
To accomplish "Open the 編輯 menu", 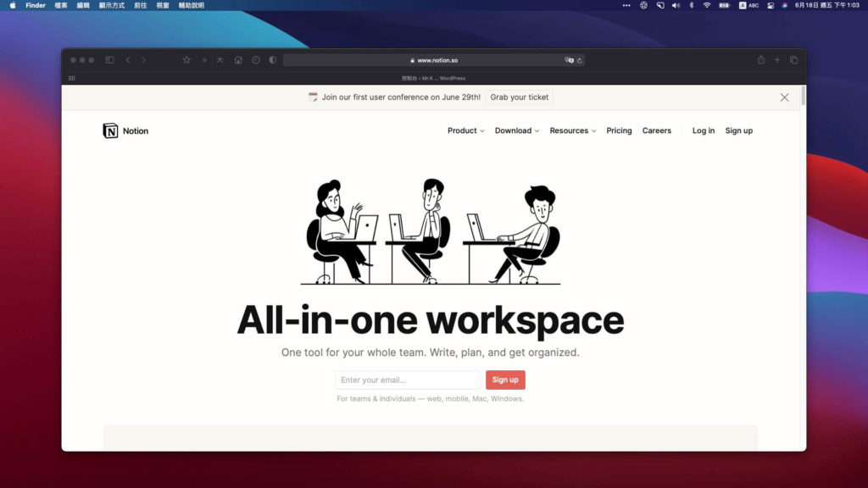I will click(x=83, y=5).
